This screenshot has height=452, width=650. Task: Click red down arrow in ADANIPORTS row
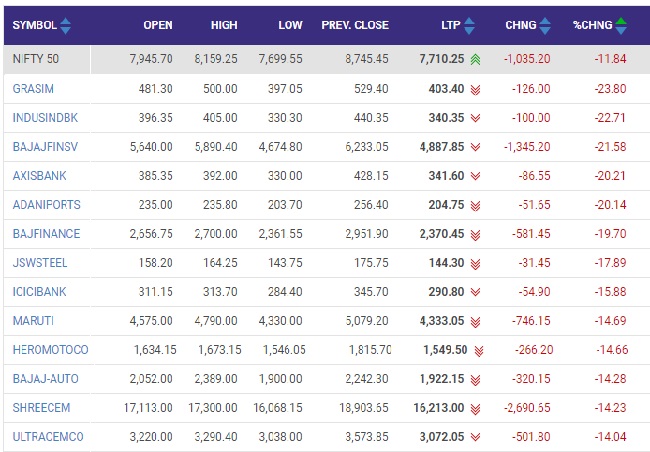coord(475,206)
